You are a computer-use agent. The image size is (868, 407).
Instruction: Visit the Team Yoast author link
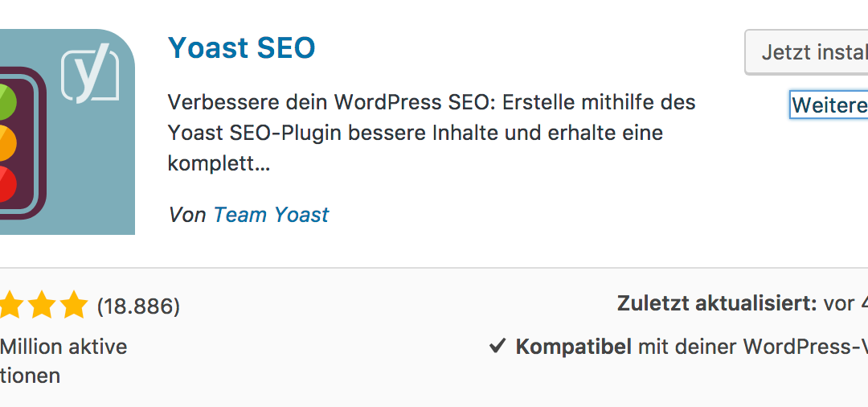(271, 215)
